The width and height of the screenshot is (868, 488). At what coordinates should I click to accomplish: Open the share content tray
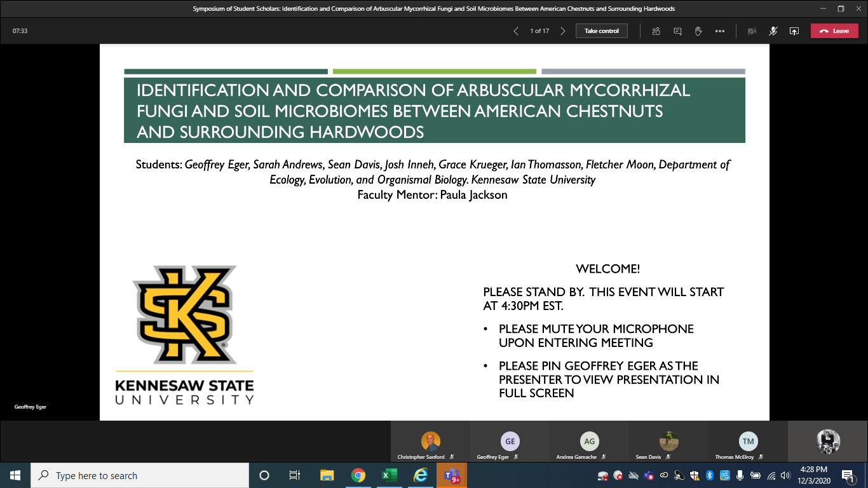pos(794,31)
